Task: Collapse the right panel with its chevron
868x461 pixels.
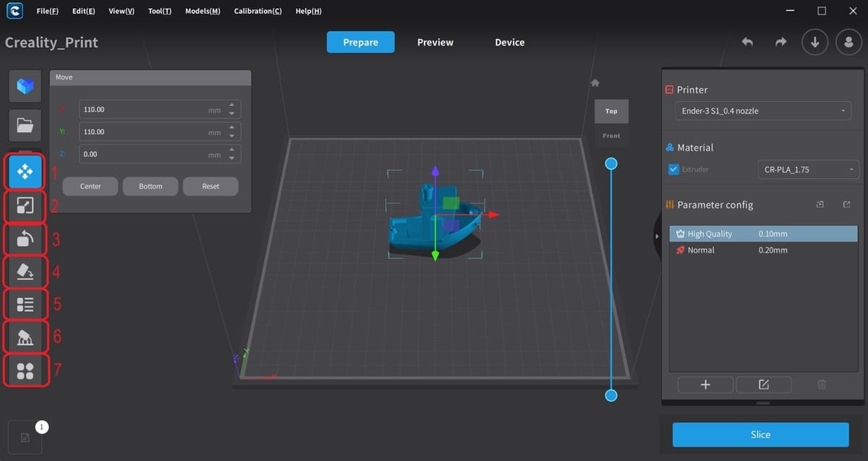Action: pos(657,236)
